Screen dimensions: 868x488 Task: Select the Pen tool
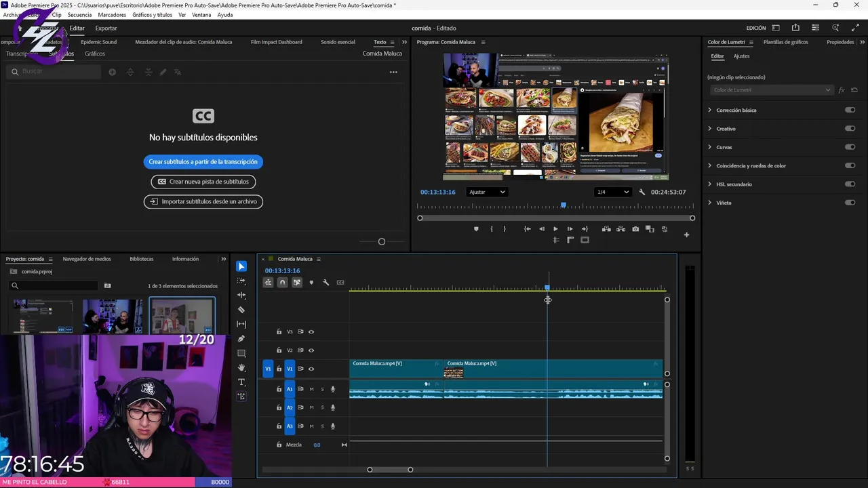[x=241, y=339]
